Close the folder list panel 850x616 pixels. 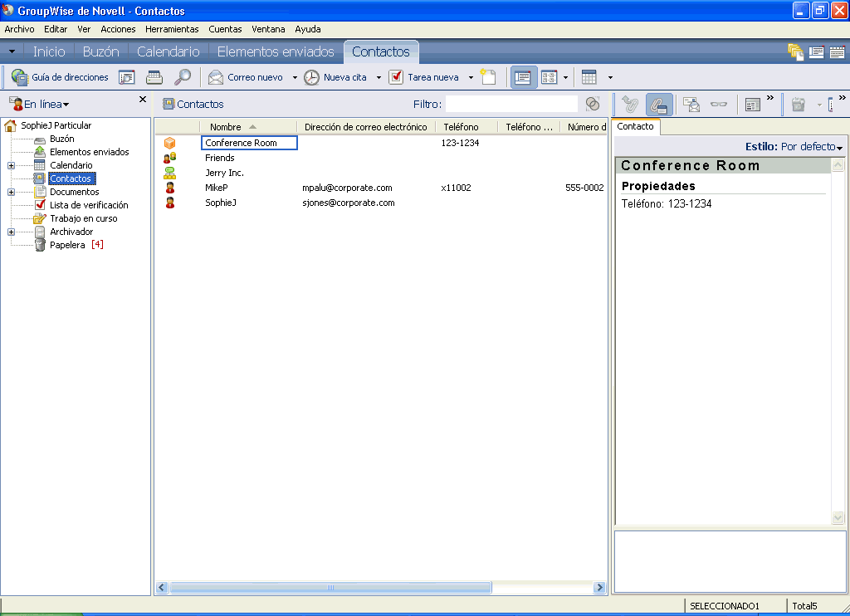pyautogui.click(x=143, y=100)
